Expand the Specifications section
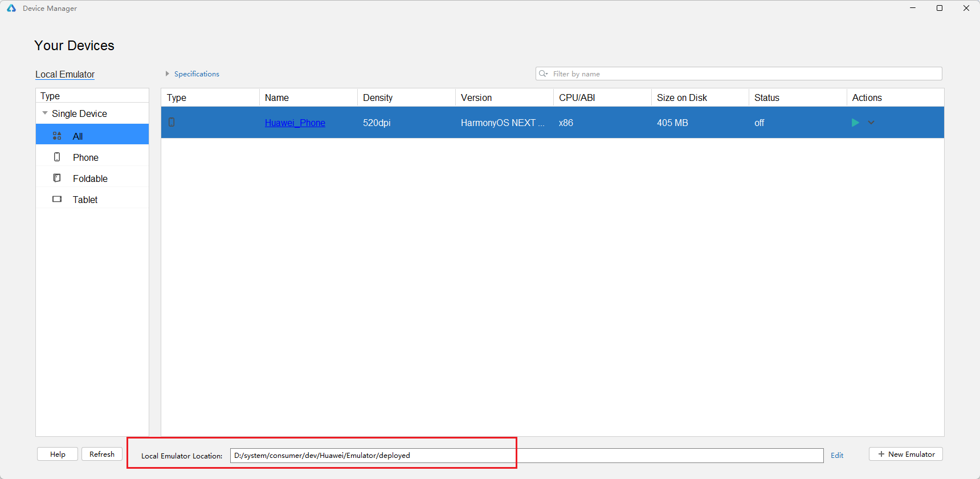The height and width of the screenshot is (479, 980). [192, 74]
